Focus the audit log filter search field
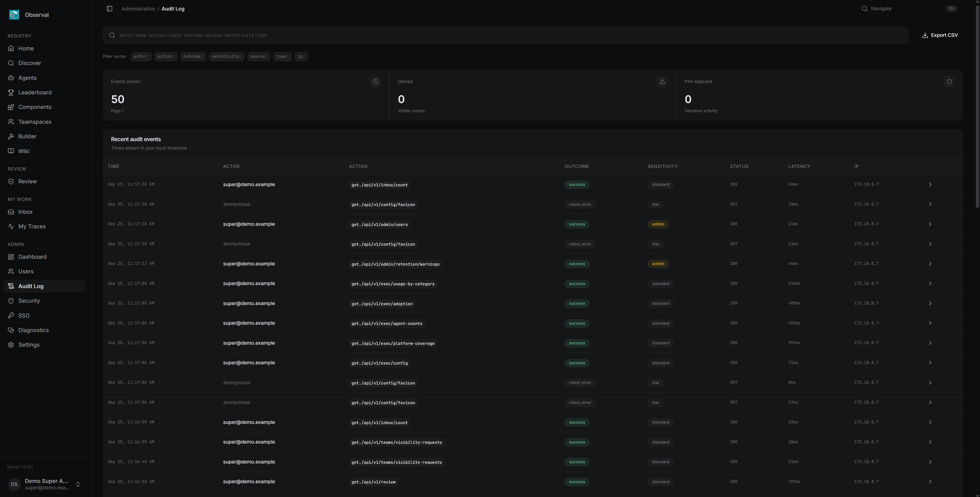 (505, 35)
